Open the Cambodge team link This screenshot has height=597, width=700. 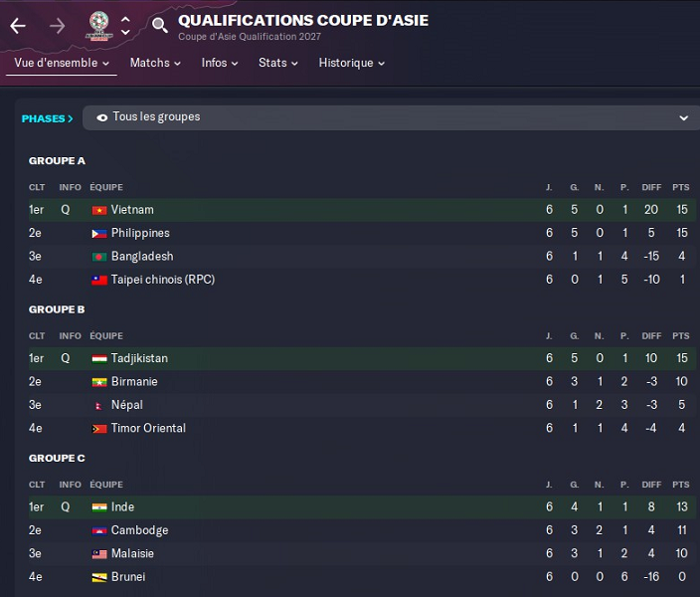(x=139, y=530)
